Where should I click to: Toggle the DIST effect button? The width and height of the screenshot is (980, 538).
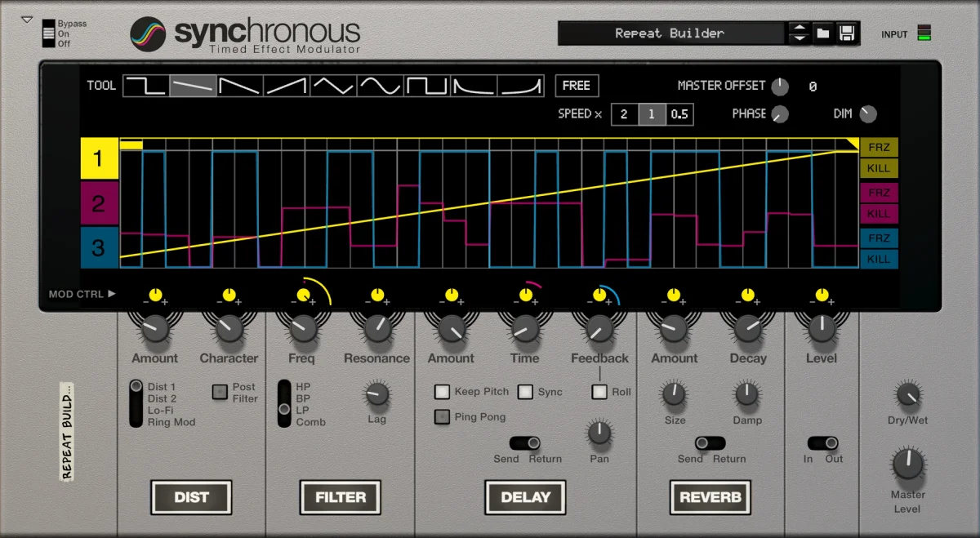(x=191, y=497)
